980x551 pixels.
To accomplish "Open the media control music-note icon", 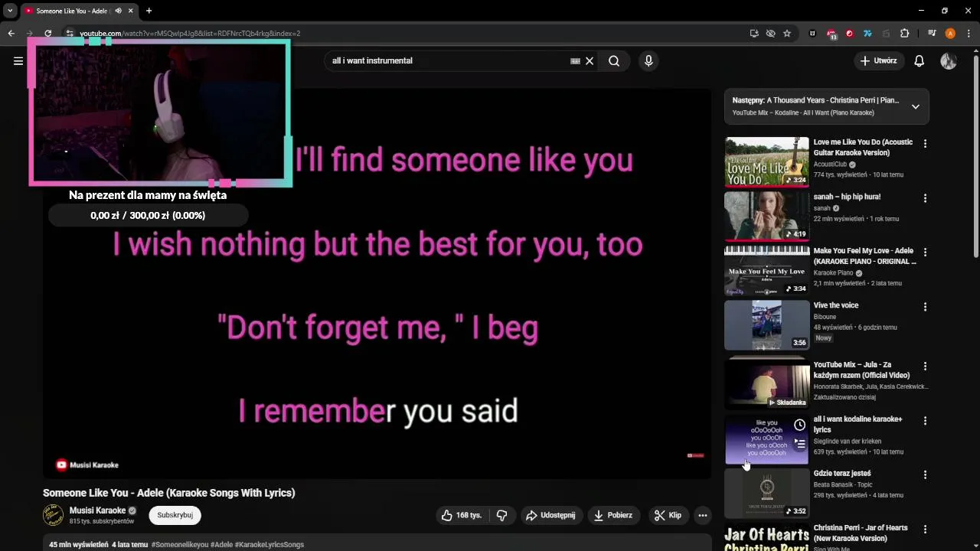I will pyautogui.click(x=932, y=34).
